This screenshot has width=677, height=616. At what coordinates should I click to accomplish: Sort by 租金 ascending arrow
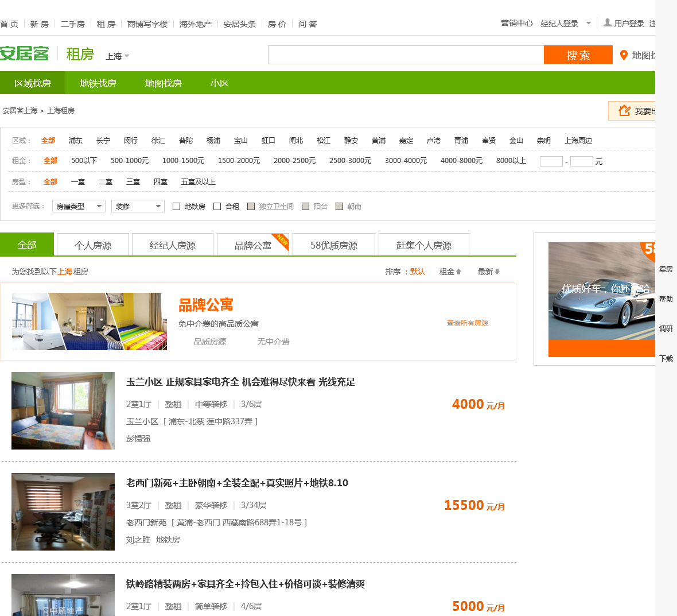click(459, 272)
